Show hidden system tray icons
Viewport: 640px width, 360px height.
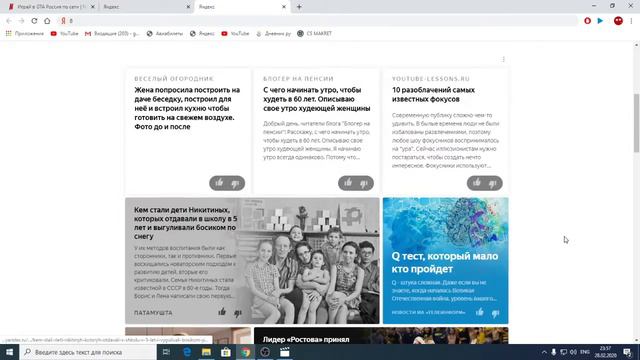pos(544,352)
